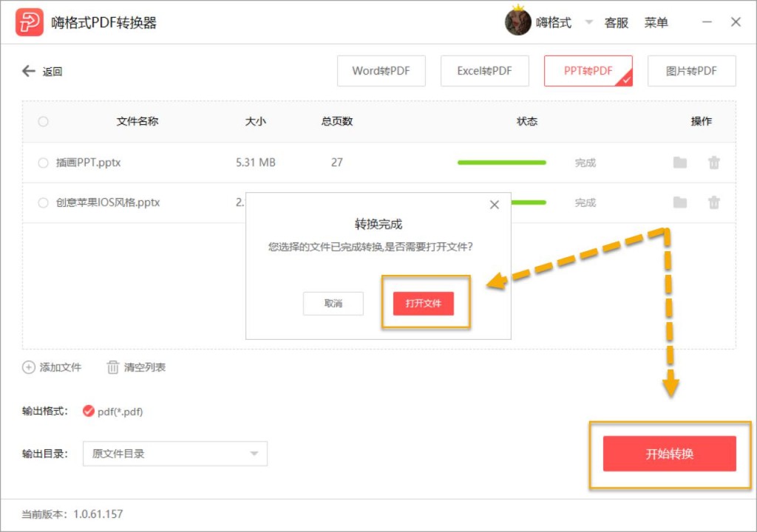757x532 pixels.
Task: Switch to the 图片转PDF tab
Action: tap(691, 71)
